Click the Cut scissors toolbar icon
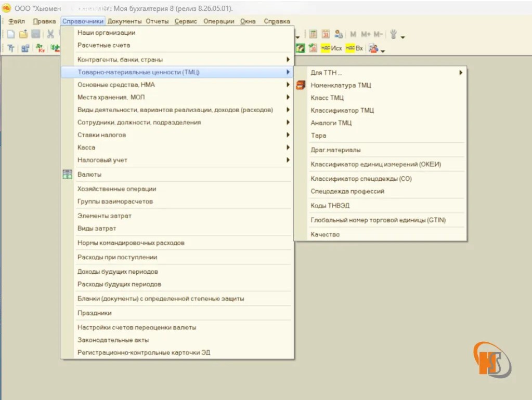532x400 pixels. point(50,34)
